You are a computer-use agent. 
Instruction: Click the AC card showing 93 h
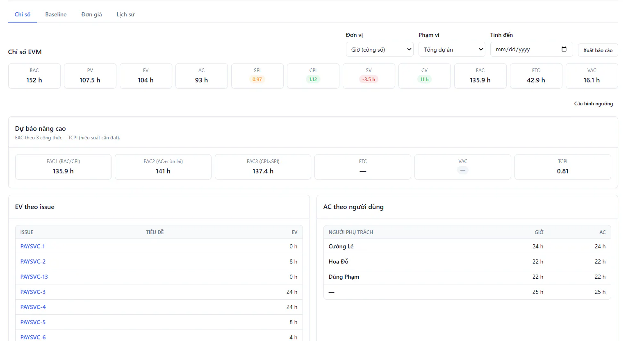pyautogui.click(x=202, y=76)
